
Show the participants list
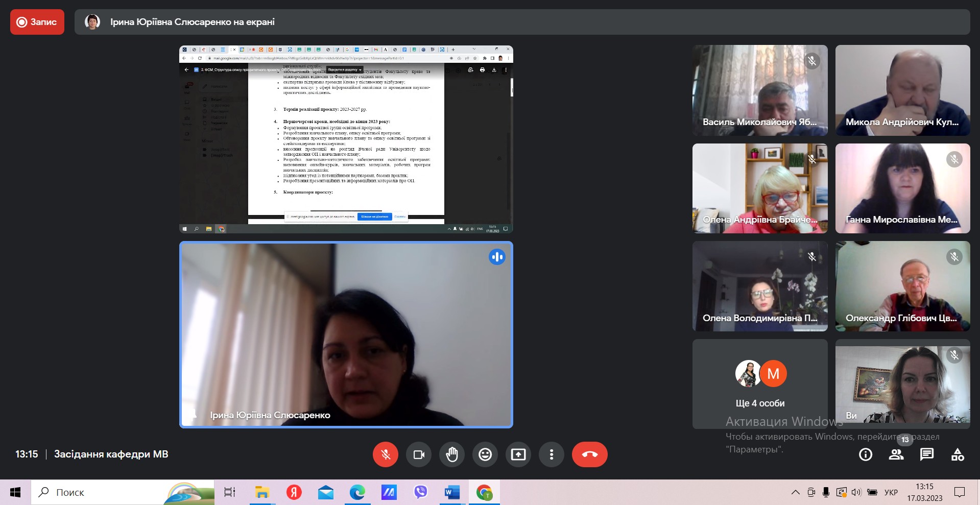point(896,454)
